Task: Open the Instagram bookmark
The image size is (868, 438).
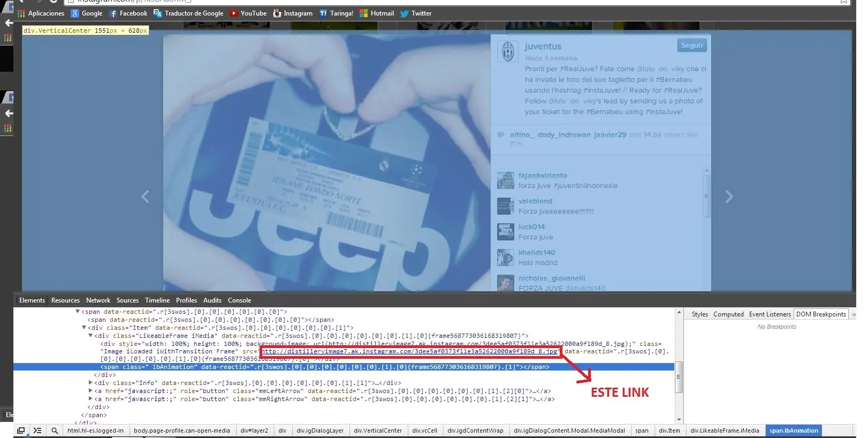Action: [293, 13]
